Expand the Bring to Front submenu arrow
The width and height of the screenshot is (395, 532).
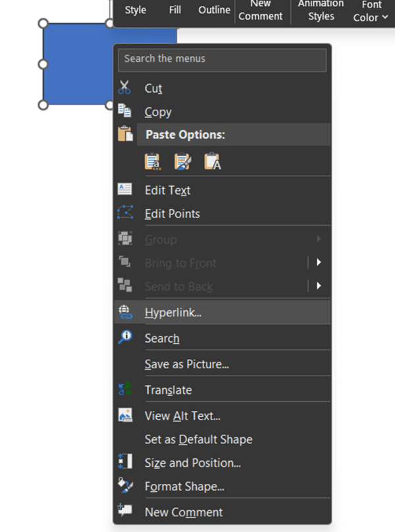[x=319, y=262]
